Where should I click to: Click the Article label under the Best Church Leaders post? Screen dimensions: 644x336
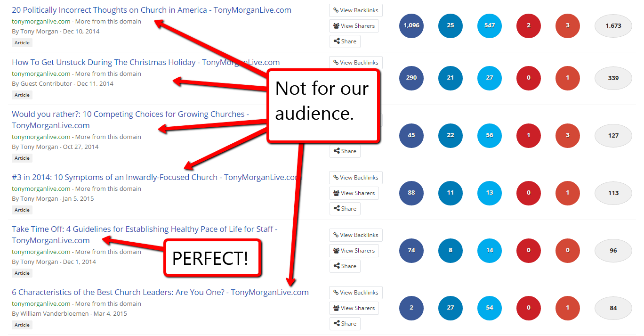22,325
